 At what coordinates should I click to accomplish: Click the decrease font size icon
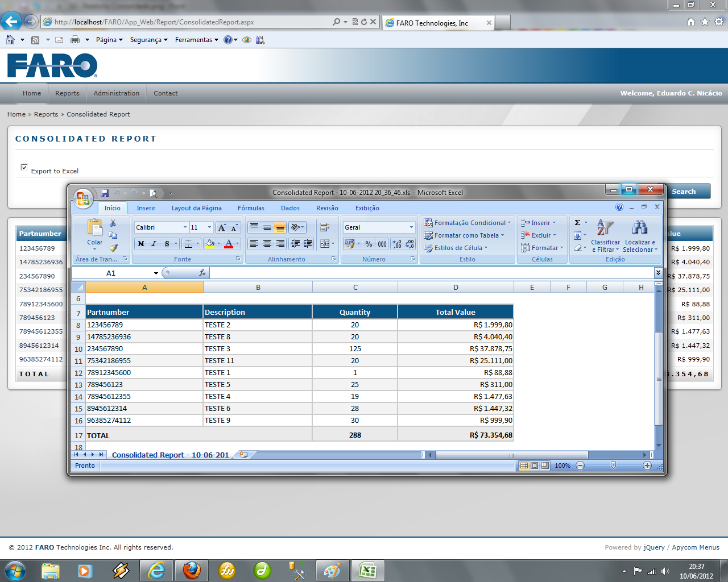click(x=234, y=227)
